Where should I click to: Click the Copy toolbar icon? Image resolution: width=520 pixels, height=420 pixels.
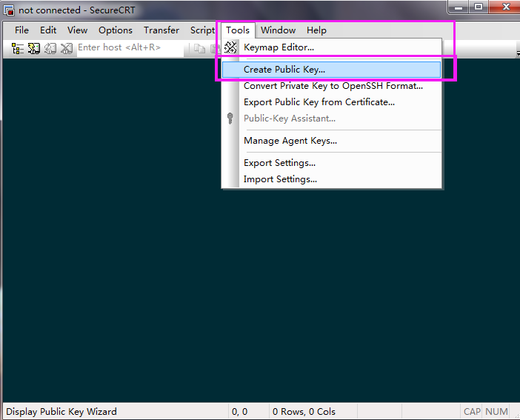click(199, 48)
